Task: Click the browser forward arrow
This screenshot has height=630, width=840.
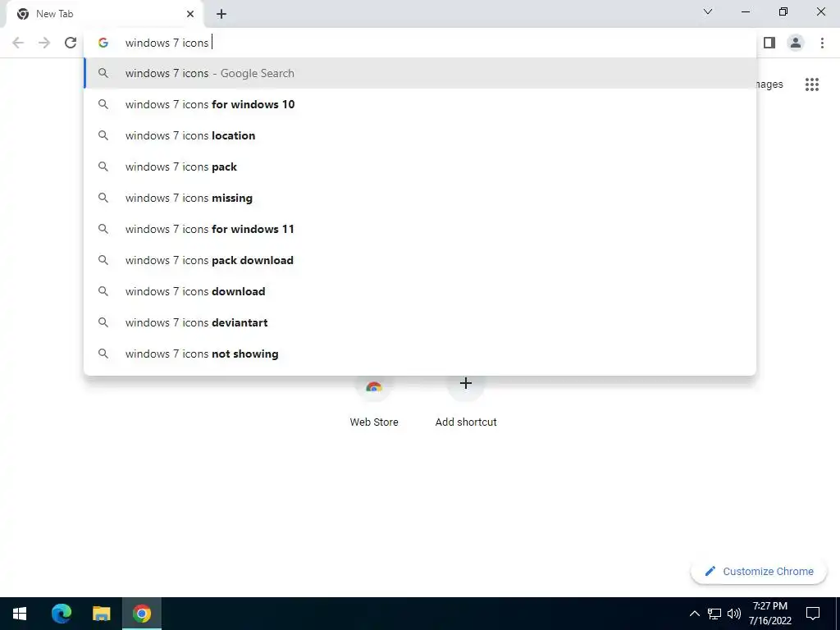Action: tap(44, 43)
